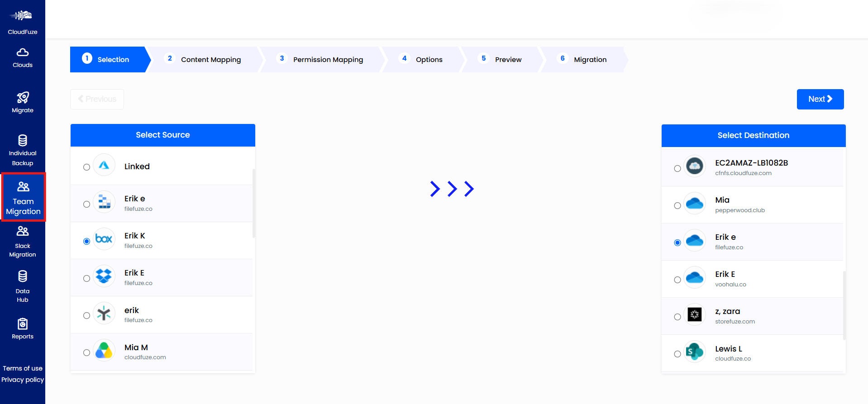Screen dimensions: 868x404
Task: Click the SharePoint icon for Lewis L
Action: tap(695, 352)
